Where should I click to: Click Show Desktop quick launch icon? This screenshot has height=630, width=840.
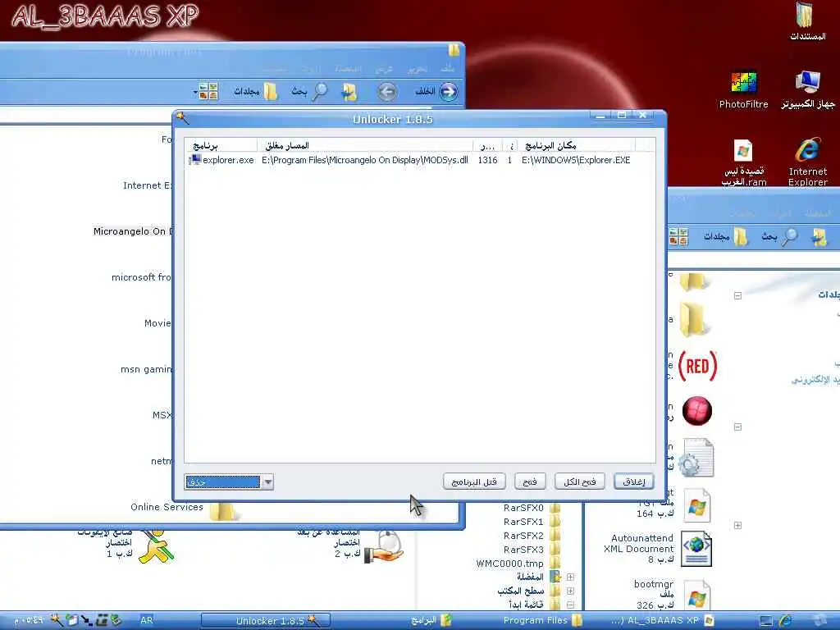767,620
